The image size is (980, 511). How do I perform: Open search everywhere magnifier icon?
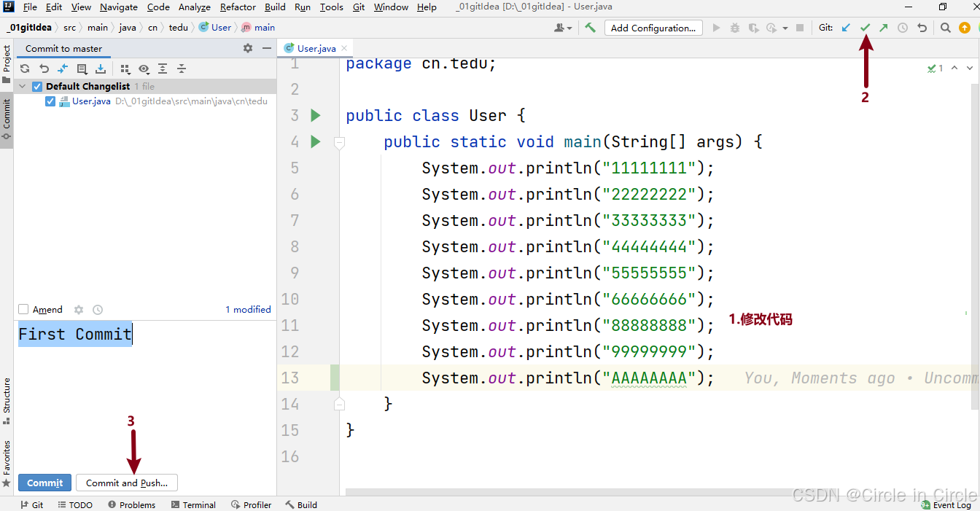click(x=945, y=28)
